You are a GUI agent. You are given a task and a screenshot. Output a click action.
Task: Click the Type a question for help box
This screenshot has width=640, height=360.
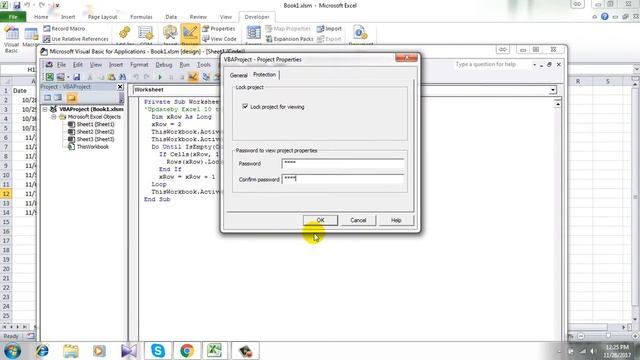click(x=492, y=64)
